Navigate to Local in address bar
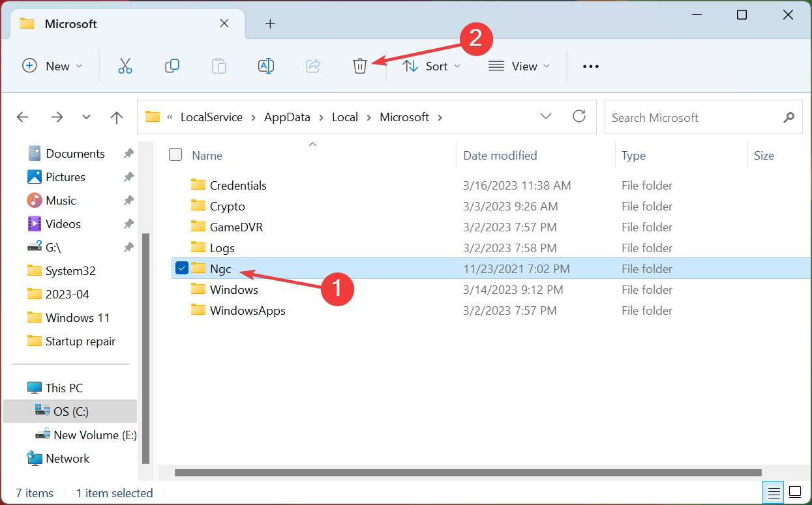The image size is (812, 505). (345, 117)
